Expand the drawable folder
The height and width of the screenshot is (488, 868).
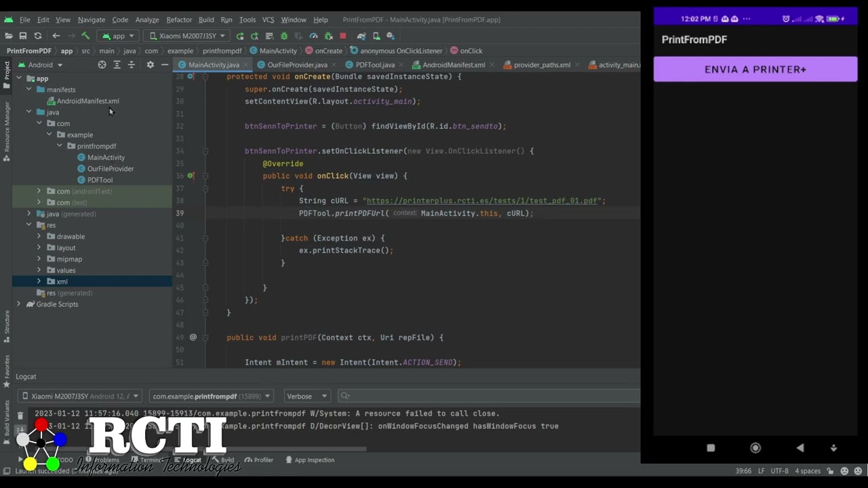(39, 237)
